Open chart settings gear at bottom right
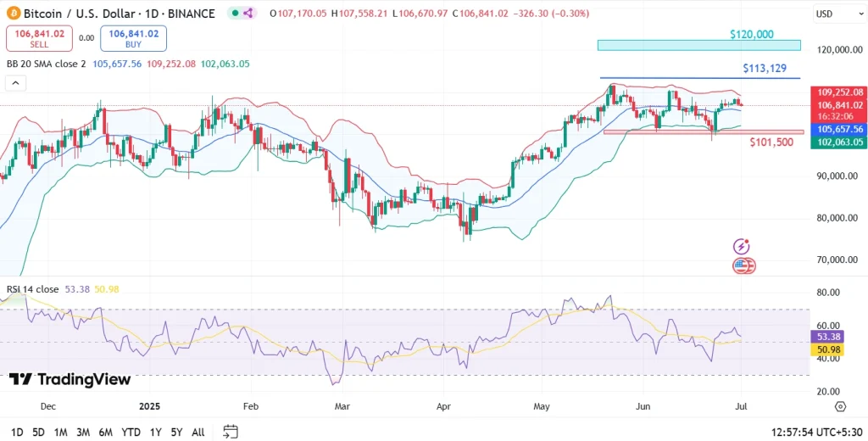 (x=840, y=407)
